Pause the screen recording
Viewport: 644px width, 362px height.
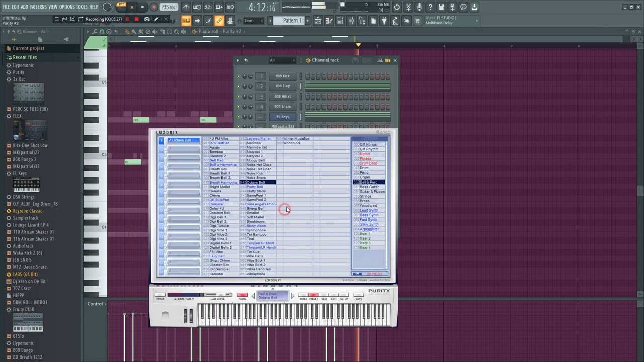tap(127, 19)
